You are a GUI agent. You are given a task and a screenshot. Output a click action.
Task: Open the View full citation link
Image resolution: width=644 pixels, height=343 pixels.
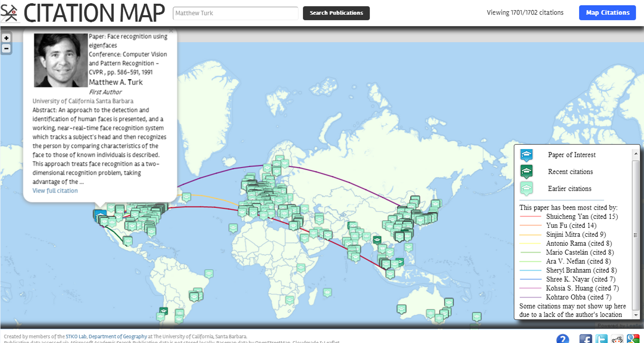coord(55,190)
